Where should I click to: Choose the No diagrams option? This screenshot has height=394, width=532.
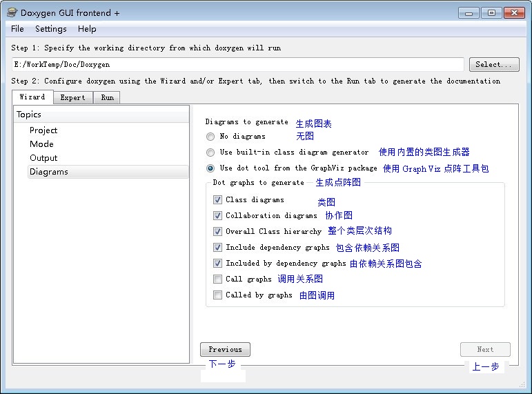[210, 137]
